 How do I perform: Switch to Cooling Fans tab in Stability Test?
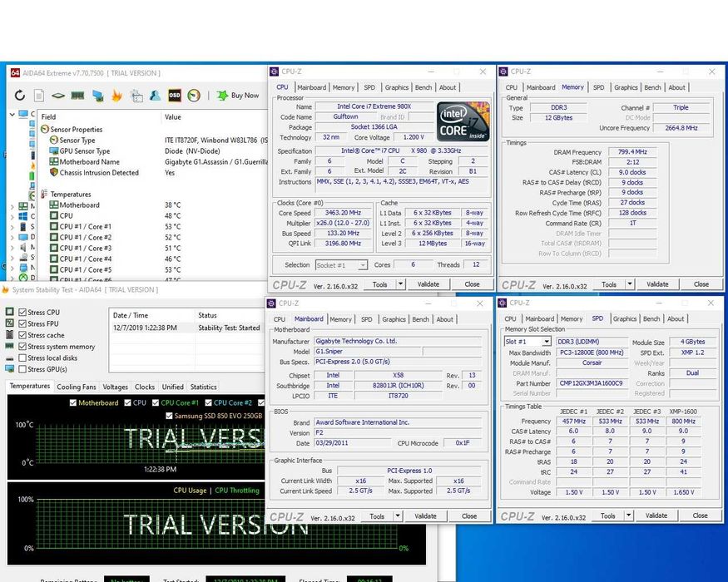(x=77, y=387)
